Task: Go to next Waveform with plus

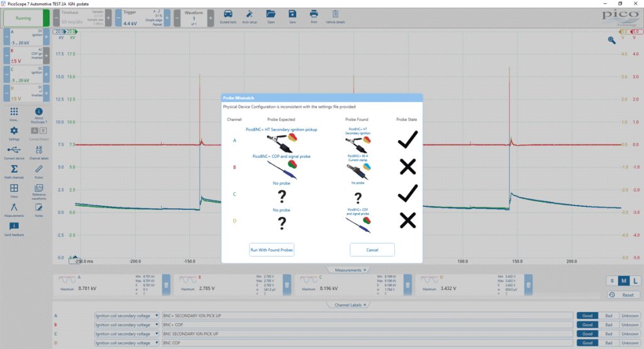Action: pyautogui.click(x=210, y=18)
